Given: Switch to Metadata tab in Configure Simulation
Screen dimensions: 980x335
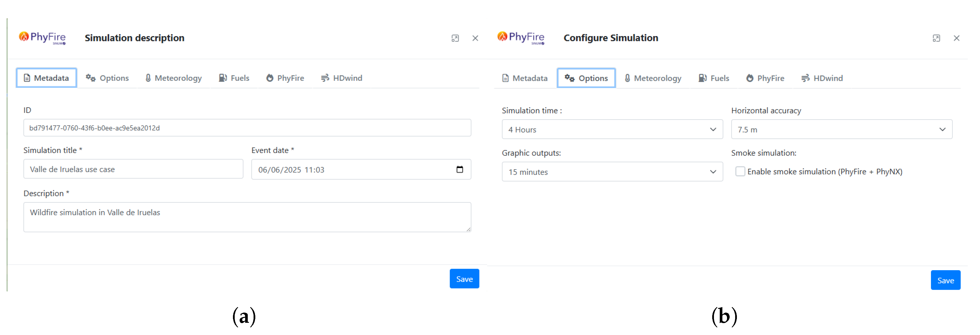Looking at the screenshot, I should (525, 78).
